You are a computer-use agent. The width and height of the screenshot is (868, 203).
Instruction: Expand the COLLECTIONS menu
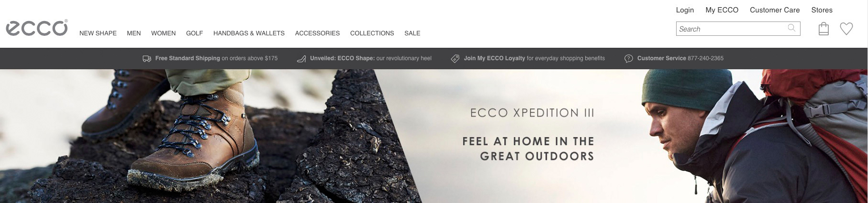pyautogui.click(x=372, y=33)
